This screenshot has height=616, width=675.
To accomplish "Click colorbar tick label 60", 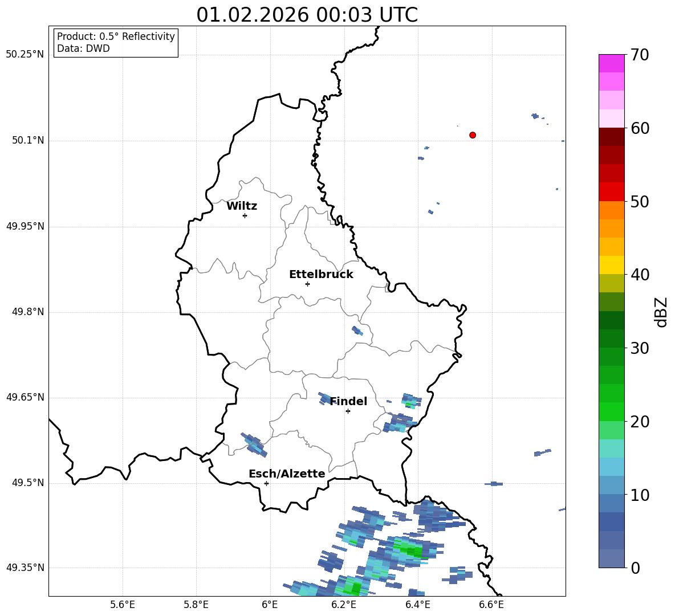I will pyautogui.click(x=639, y=128).
